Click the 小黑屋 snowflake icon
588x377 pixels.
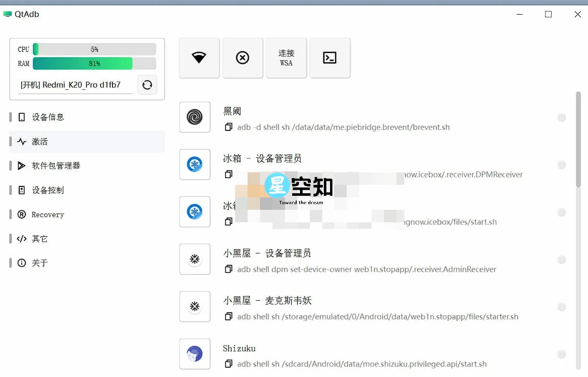tap(194, 259)
